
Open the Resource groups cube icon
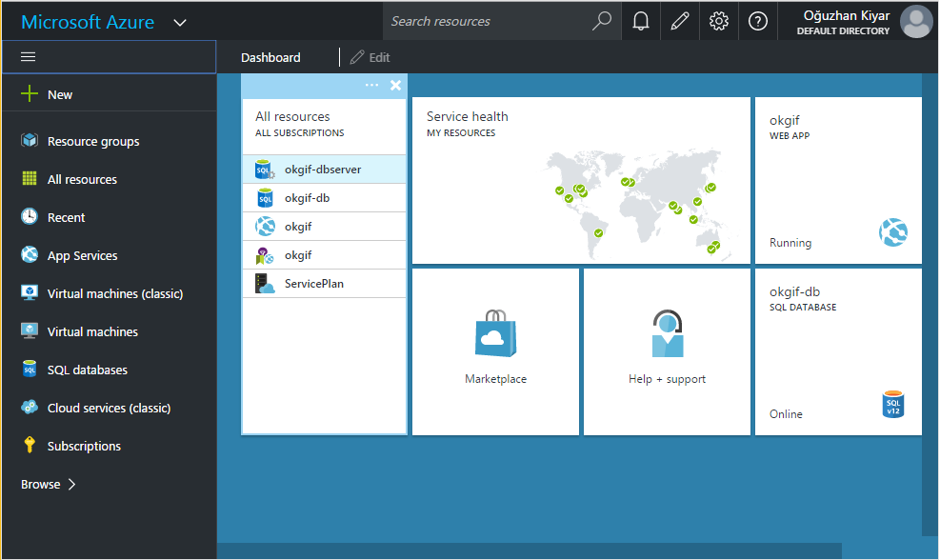[x=30, y=140]
